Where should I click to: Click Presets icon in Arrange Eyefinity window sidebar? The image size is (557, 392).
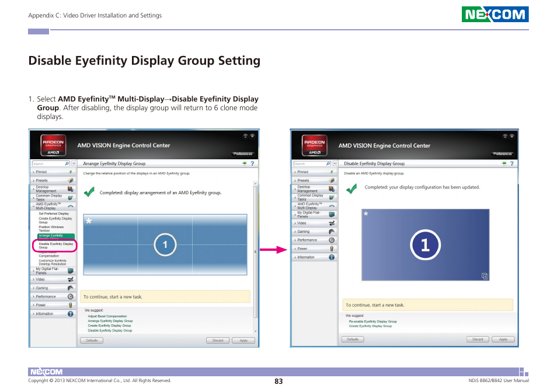(x=70, y=181)
